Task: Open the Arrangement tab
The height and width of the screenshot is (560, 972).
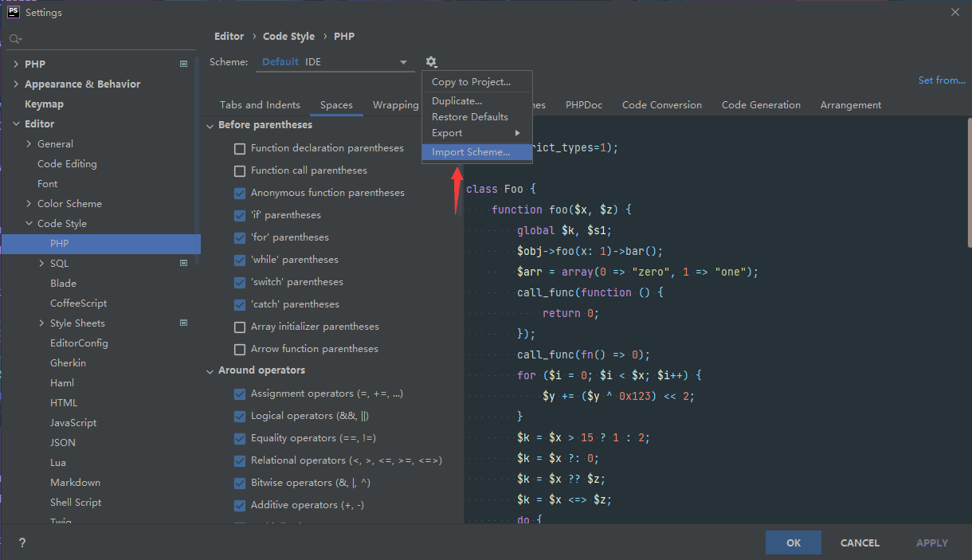Action: click(851, 105)
